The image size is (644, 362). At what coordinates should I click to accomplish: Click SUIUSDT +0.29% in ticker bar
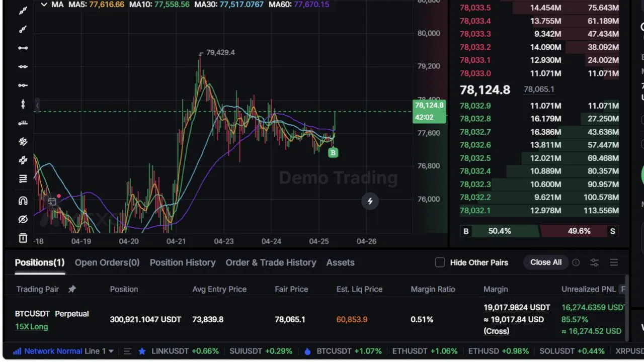[261, 351]
